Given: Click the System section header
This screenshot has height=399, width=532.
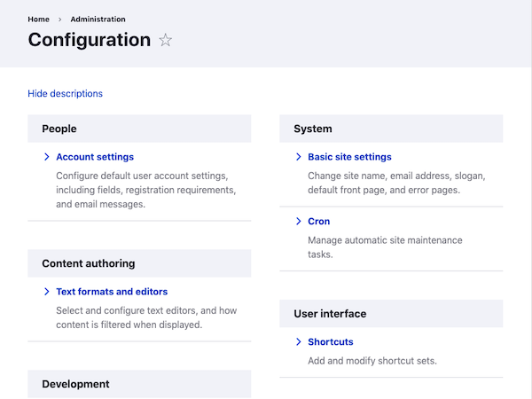Looking at the screenshot, I should pos(313,129).
